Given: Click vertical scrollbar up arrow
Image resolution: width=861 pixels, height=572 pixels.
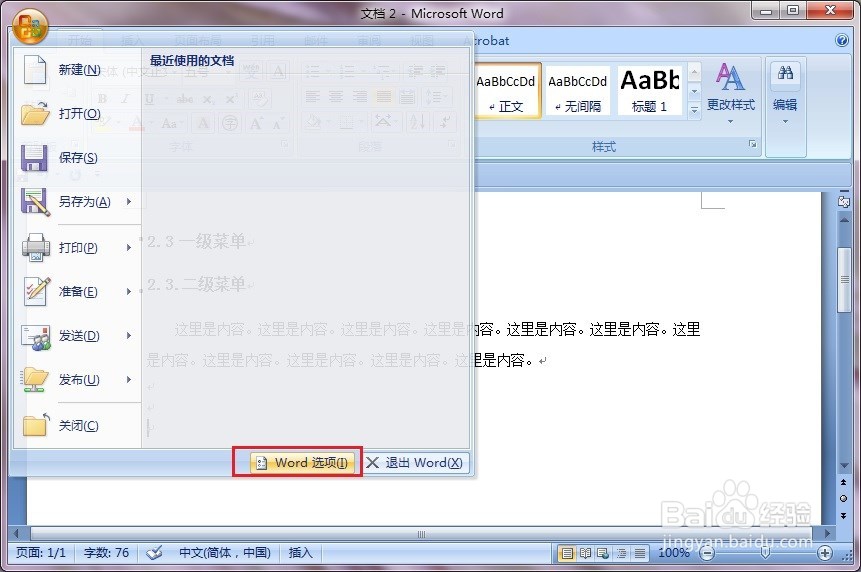Looking at the screenshot, I should (x=844, y=220).
